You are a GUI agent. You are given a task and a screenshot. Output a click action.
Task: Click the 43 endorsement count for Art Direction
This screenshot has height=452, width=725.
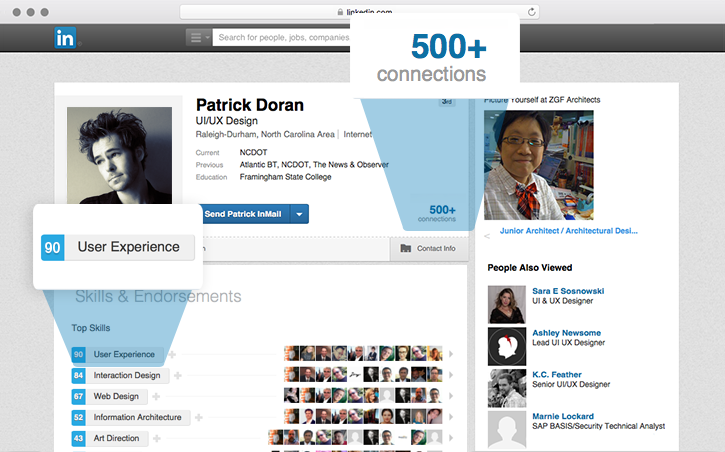[79, 438]
